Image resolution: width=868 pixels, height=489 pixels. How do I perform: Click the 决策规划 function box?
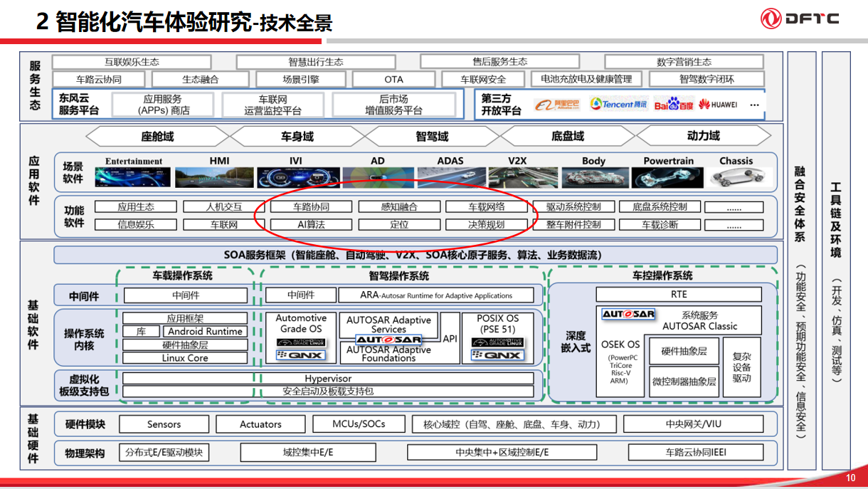487,225
